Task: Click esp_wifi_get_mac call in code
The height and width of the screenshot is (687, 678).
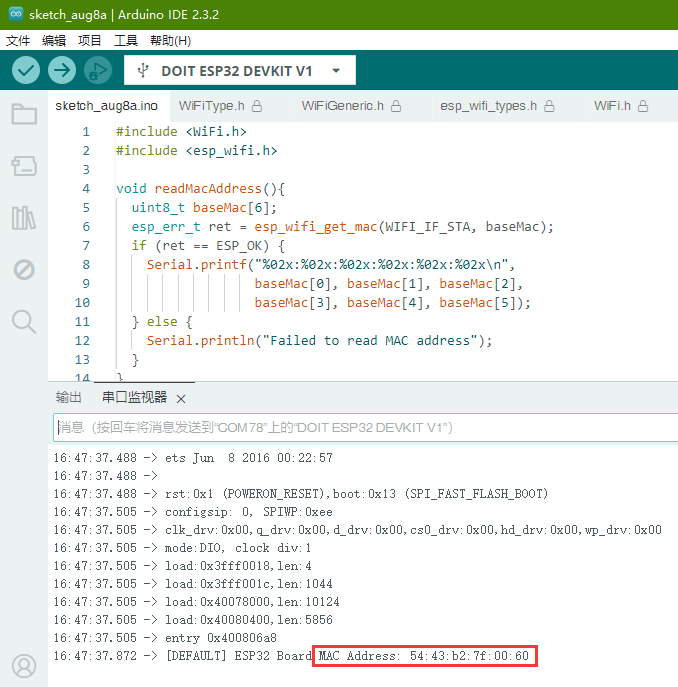Action: (x=316, y=227)
